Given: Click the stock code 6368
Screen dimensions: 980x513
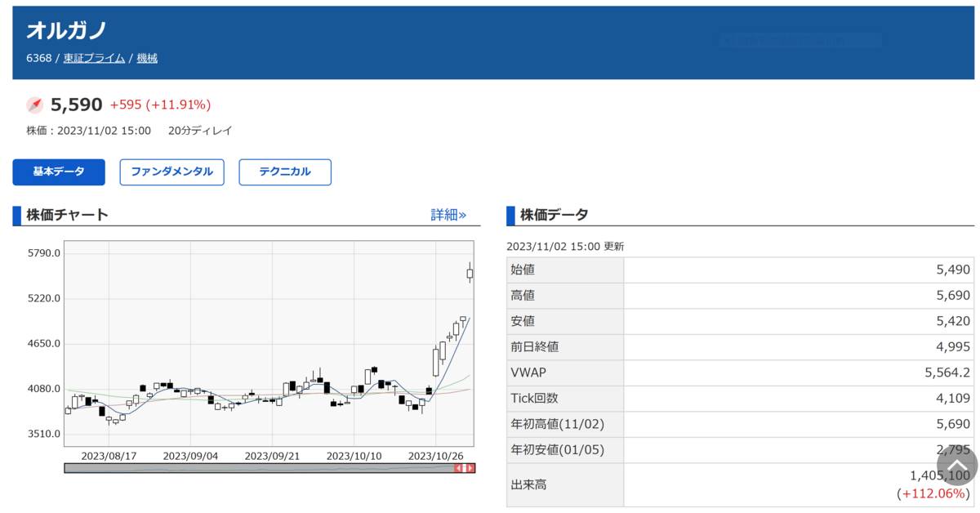Looking at the screenshot, I should click(38, 58).
